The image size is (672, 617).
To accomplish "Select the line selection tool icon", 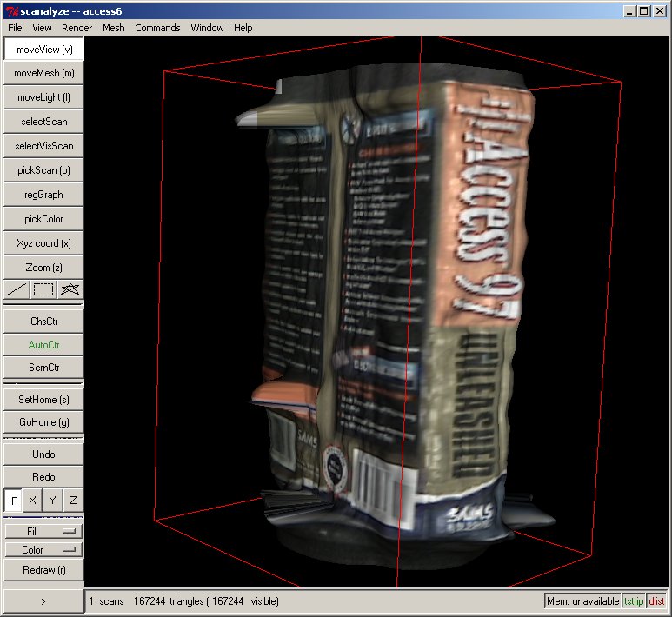I will coord(17,289).
